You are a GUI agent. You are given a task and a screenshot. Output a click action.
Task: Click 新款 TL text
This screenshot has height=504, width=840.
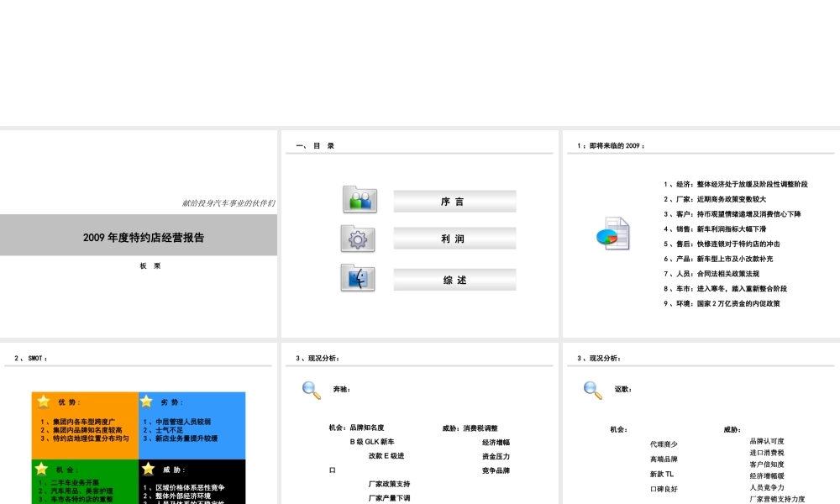pyautogui.click(x=662, y=475)
